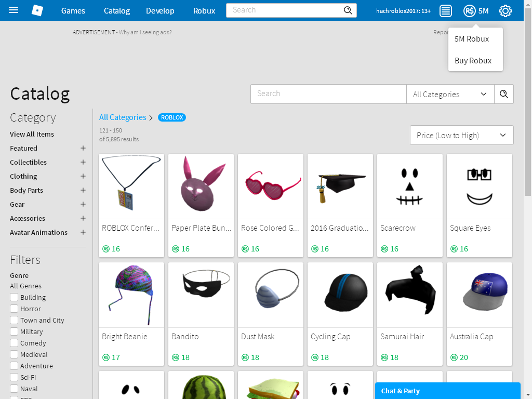532x399 pixels.
Task: Enable the Horror genre filter
Action: coord(14,309)
